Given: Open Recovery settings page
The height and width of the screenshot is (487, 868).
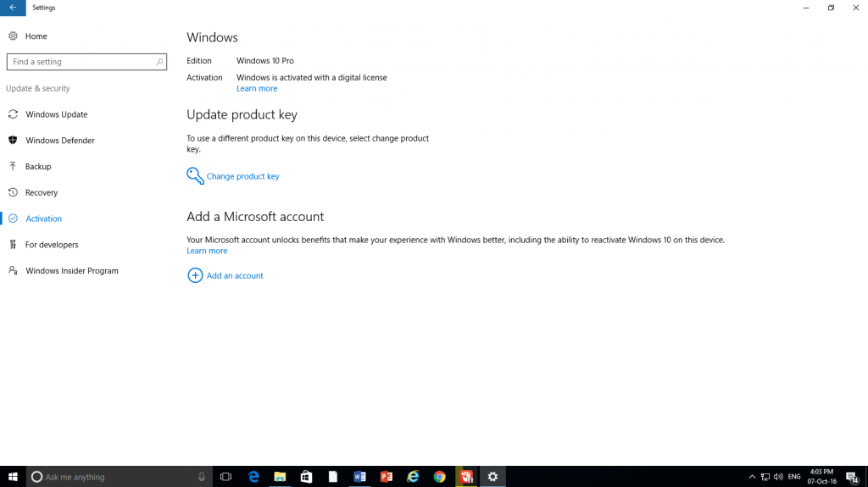Looking at the screenshot, I should pos(42,192).
